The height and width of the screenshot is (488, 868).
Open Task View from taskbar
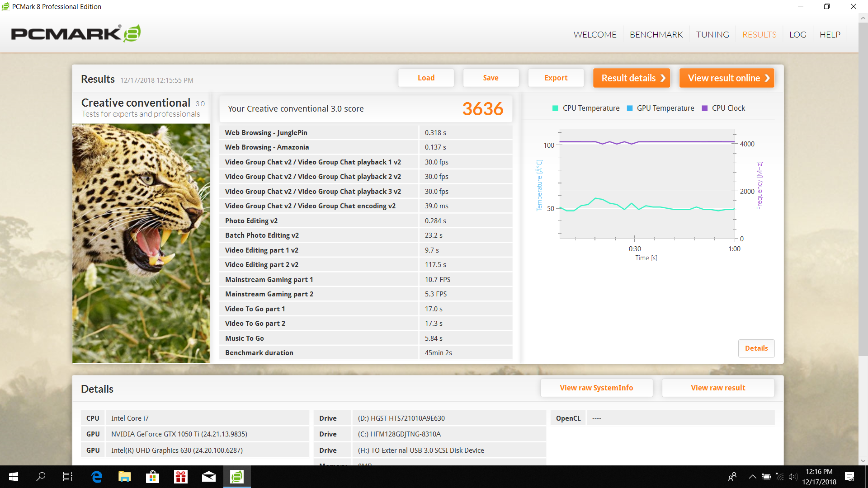pos(68,477)
